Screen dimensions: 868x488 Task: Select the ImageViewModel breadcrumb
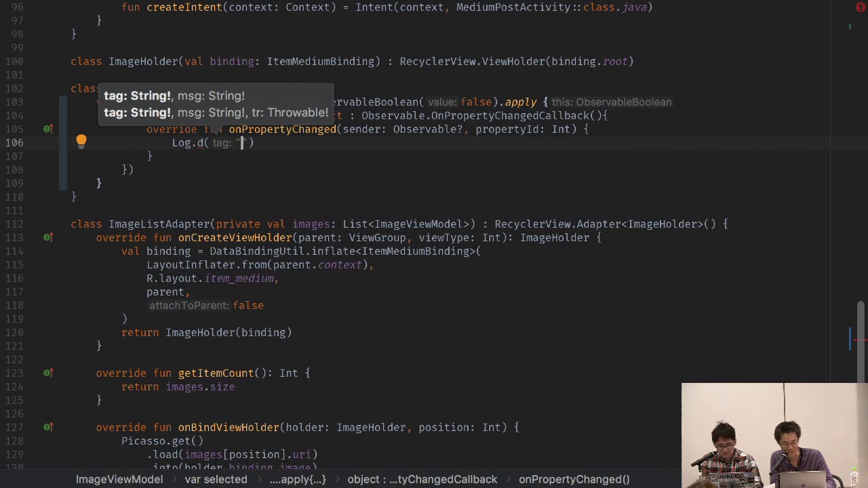(x=119, y=479)
